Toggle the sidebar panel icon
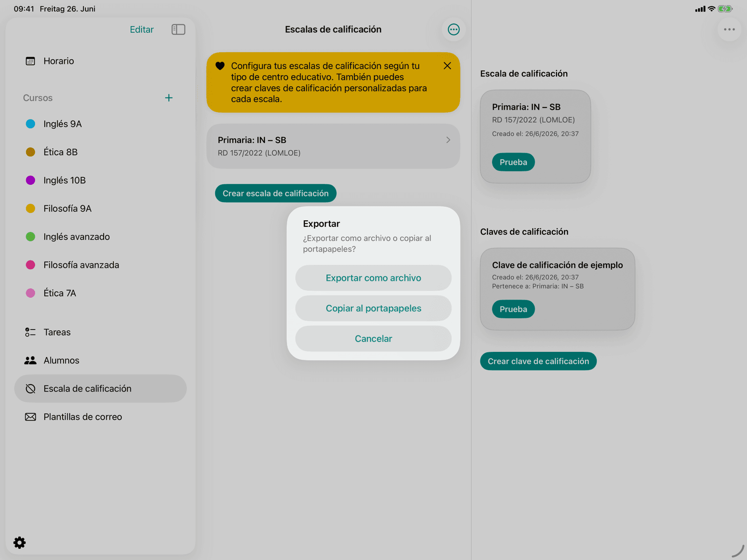The image size is (747, 560). tap(178, 29)
